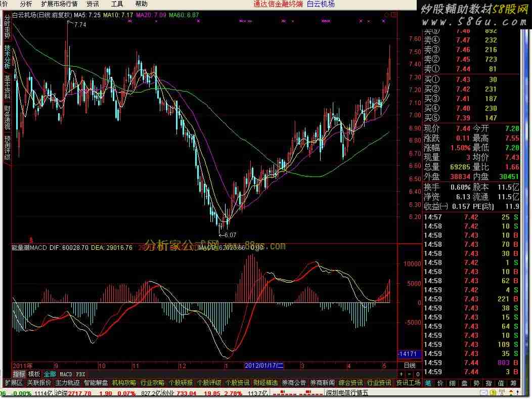Screen dimensions: 532x399
Task: Click the 笔 tick-detail tab icon
Action: tap(428, 383)
